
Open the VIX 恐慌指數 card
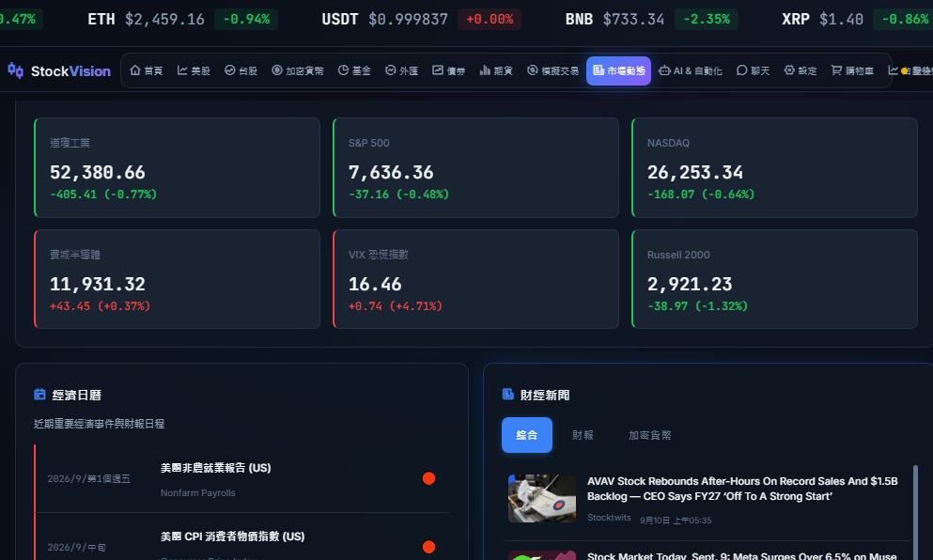tap(476, 279)
